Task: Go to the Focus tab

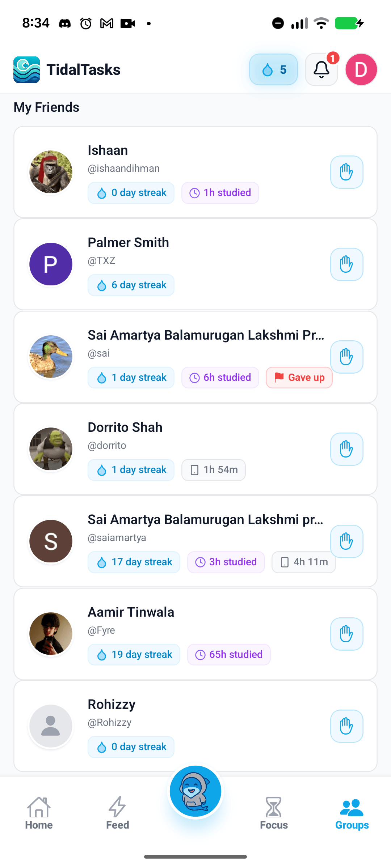Action: 274,813
